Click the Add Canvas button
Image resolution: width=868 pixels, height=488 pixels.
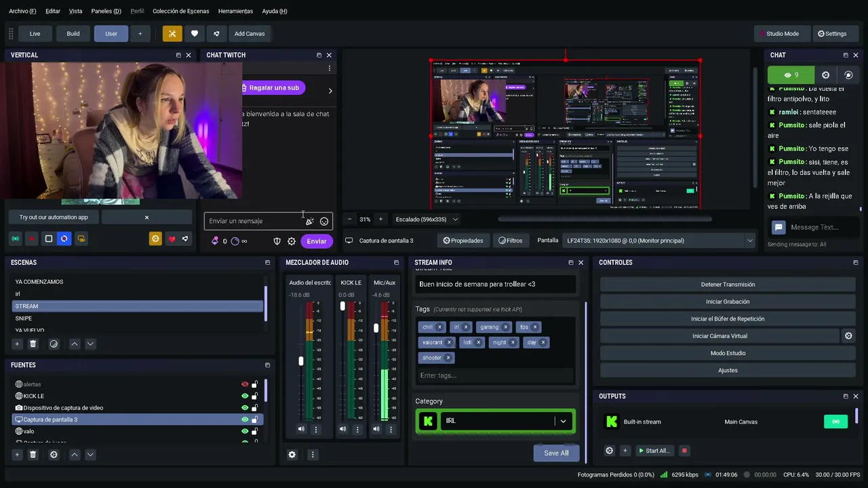pyautogui.click(x=250, y=33)
